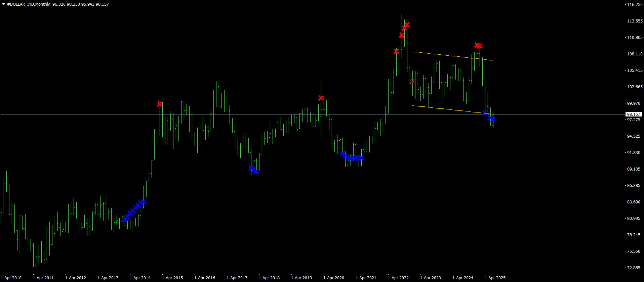Select the leftmost blue X in the 2020-2021 cluster
Image resolution: width=644 pixels, height=282 pixels.
tap(343, 154)
